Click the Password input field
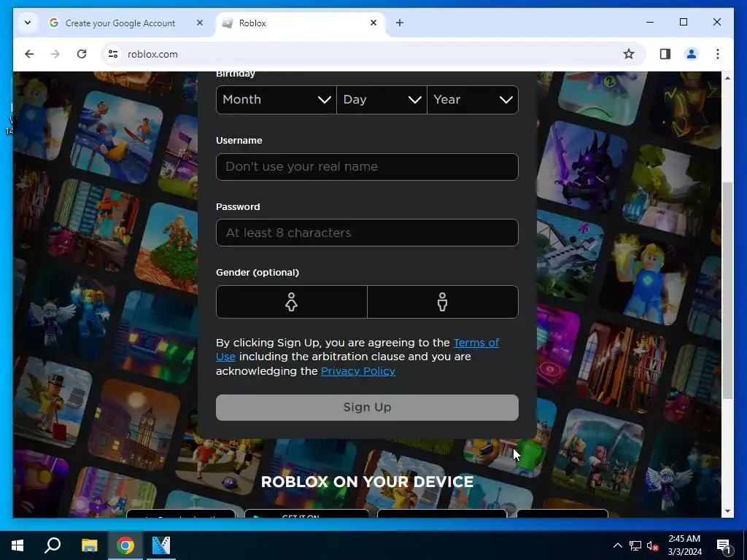The image size is (747, 560). pyautogui.click(x=367, y=233)
